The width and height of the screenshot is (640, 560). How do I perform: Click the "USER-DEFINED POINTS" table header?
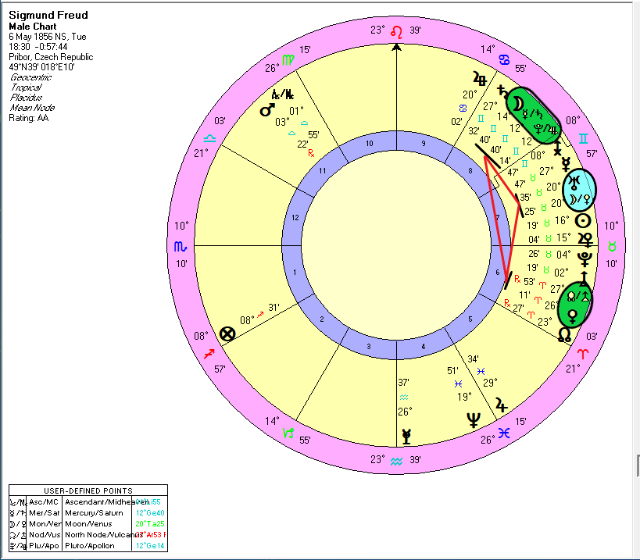click(x=88, y=491)
